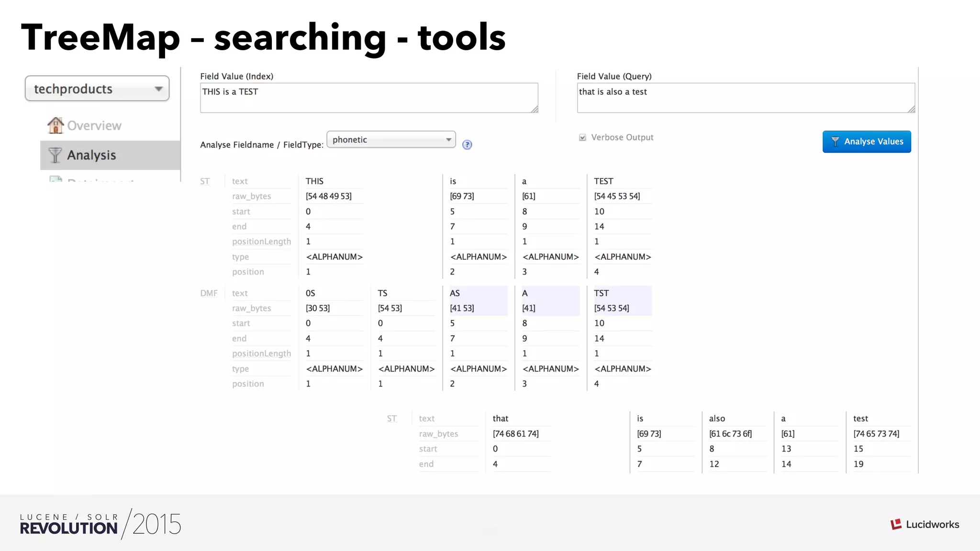Viewport: 980px width, 551px height.
Task: Click the Analyse Values button
Action: [867, 142]
